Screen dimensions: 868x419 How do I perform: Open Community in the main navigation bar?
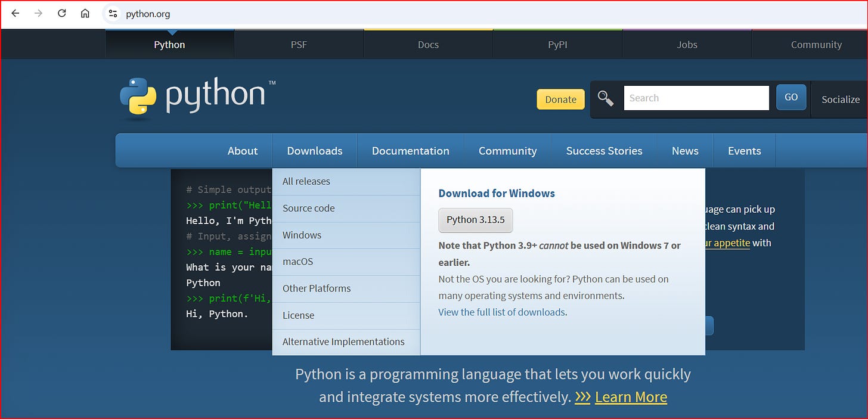click(x=507, y=151)
